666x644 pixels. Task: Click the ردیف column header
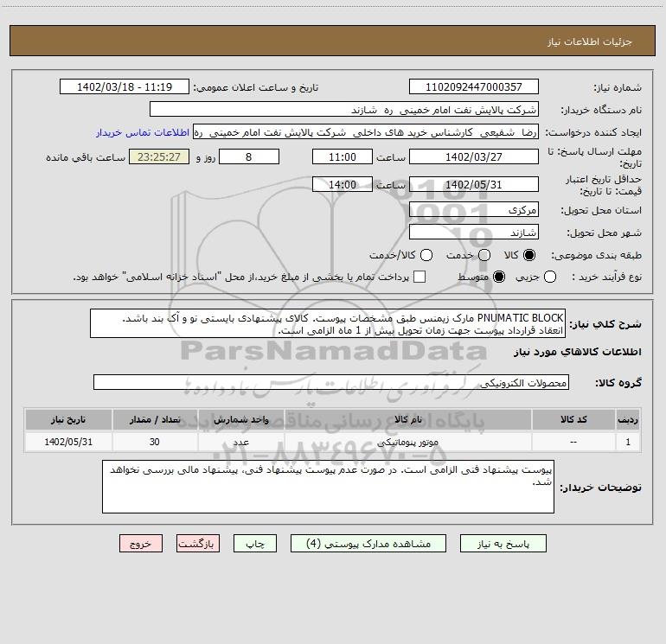(x=628, y=419)
